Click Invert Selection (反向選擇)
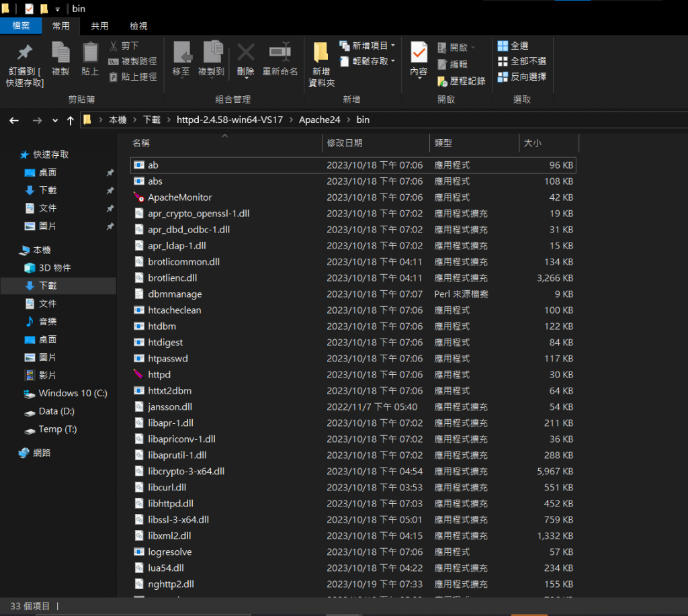 click(521, 77)
